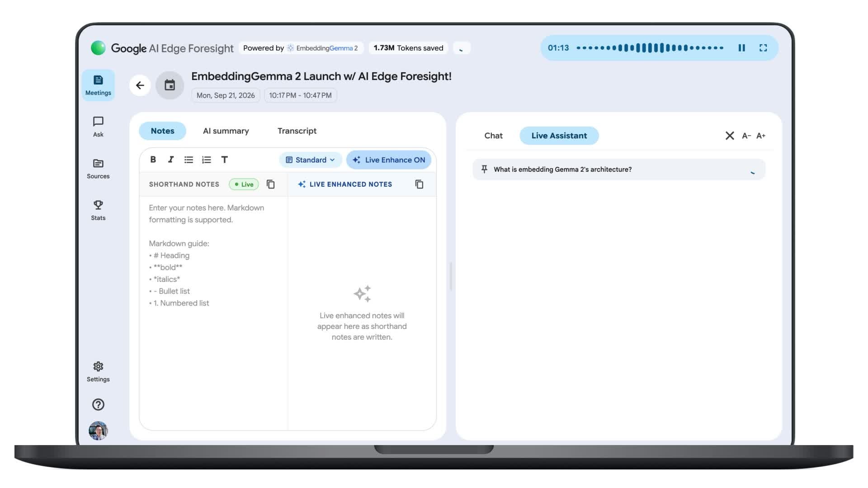Viewport: 868px width, 488px height.
Task: Open the Sources sidebar section
Action: click(98, 169)
